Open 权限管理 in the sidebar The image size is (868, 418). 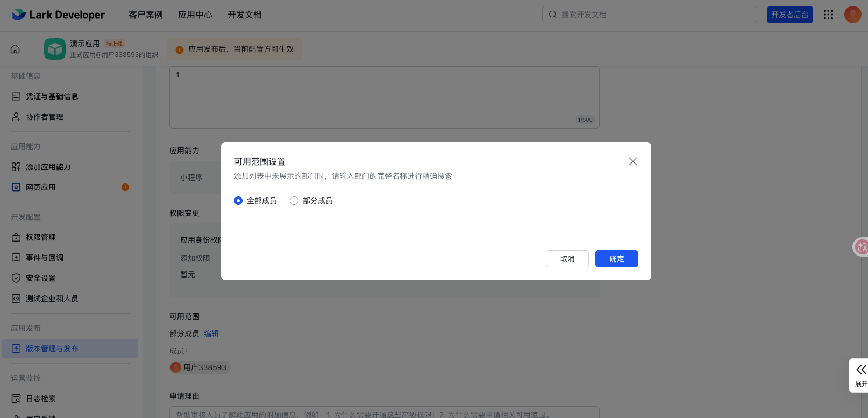point(41,237)
